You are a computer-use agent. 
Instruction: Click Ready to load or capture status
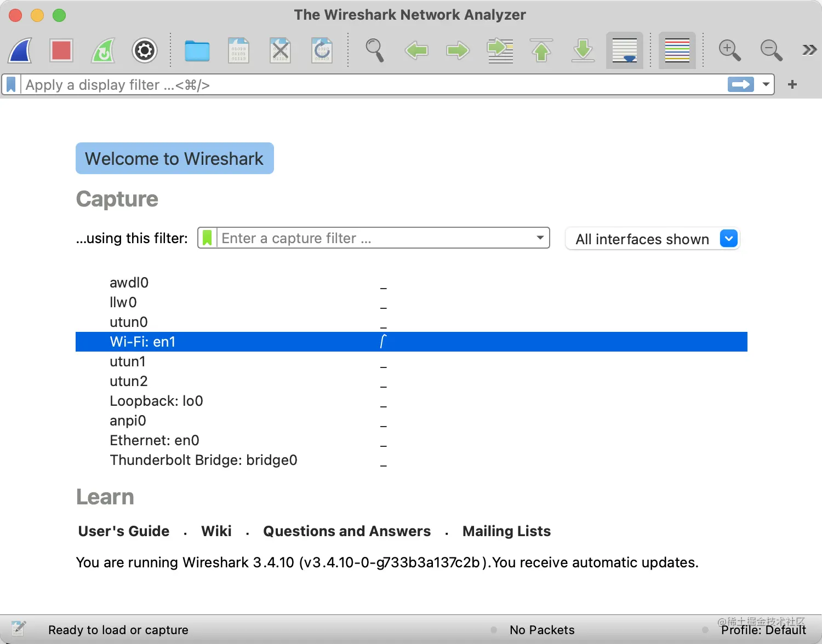pyautogui.click(x=118, y=630)
